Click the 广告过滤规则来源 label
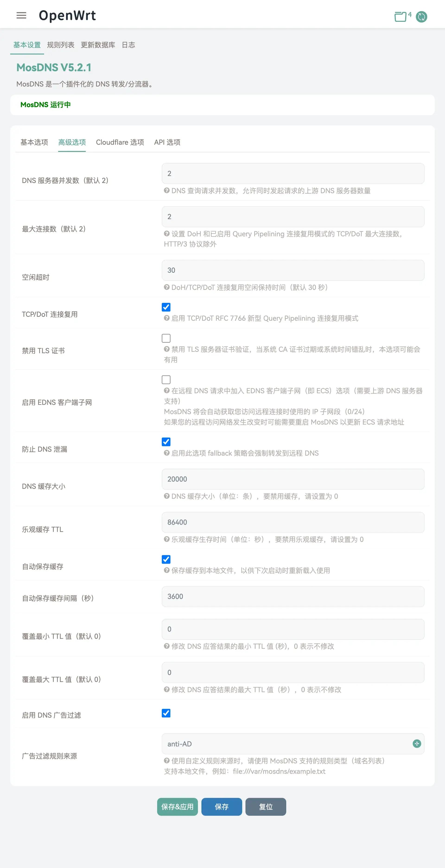445x868 pixels. [50, 756]
